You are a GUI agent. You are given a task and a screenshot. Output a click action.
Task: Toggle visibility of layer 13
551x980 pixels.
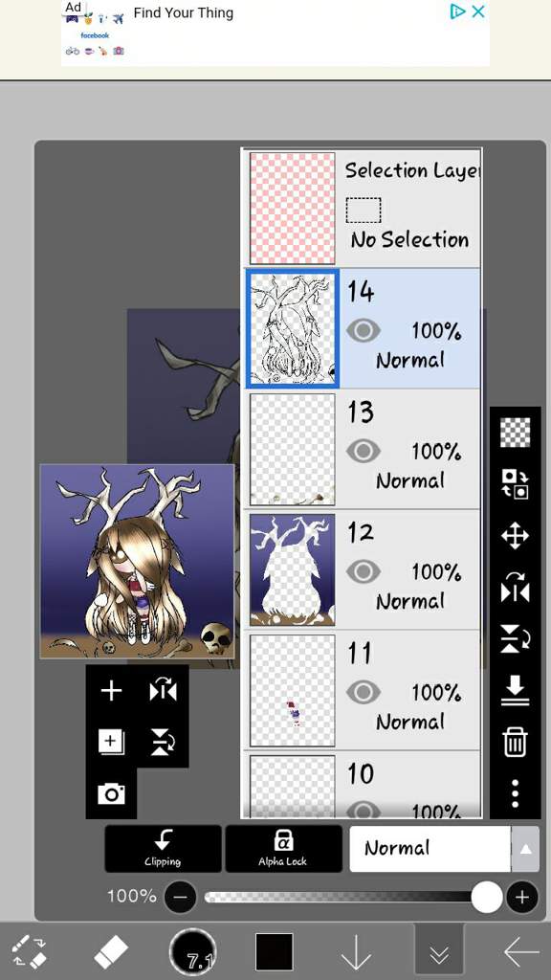[363, 451]
